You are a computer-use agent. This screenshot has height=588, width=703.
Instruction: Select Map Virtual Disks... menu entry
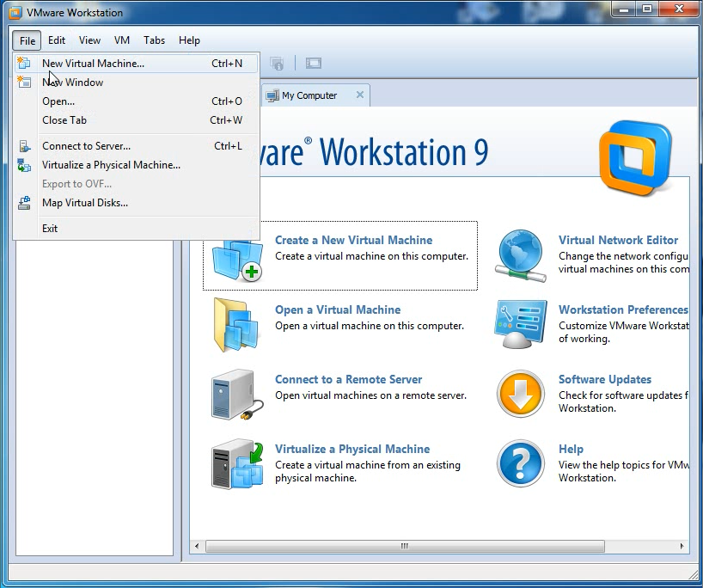136,203
